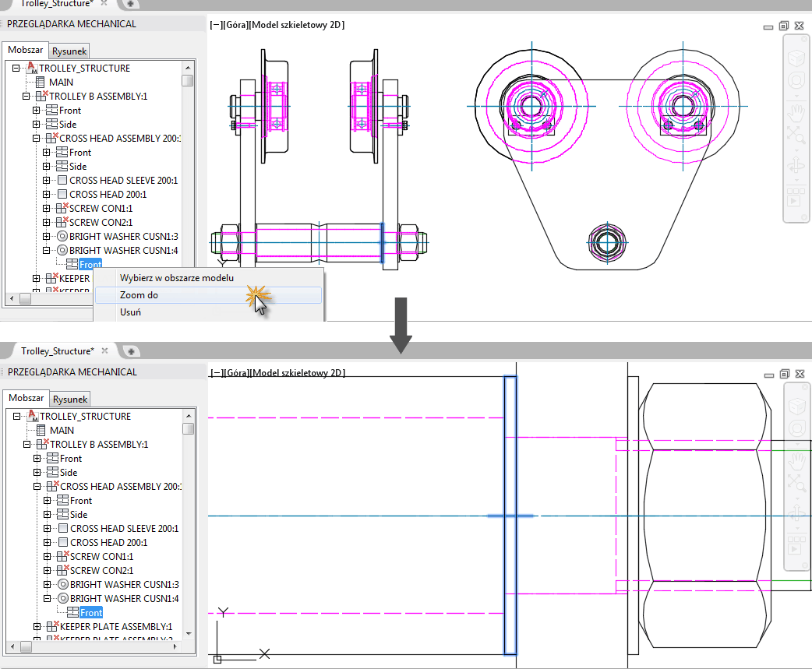812x669 pixels.
Task: Click [Model szkieletowy 2D] visual style in lower viewport
Action: (x=298, y=372)
